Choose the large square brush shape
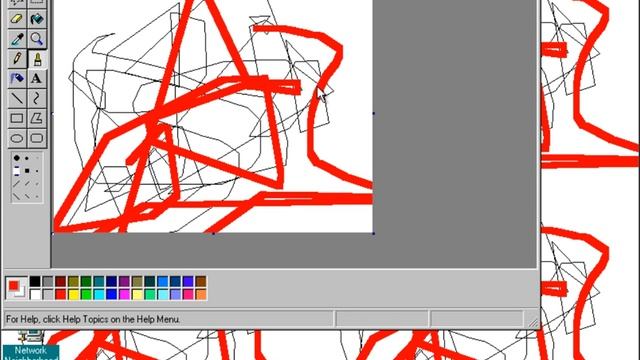Image resolution: width=640 pixels, height=360 pixels. 16,171
